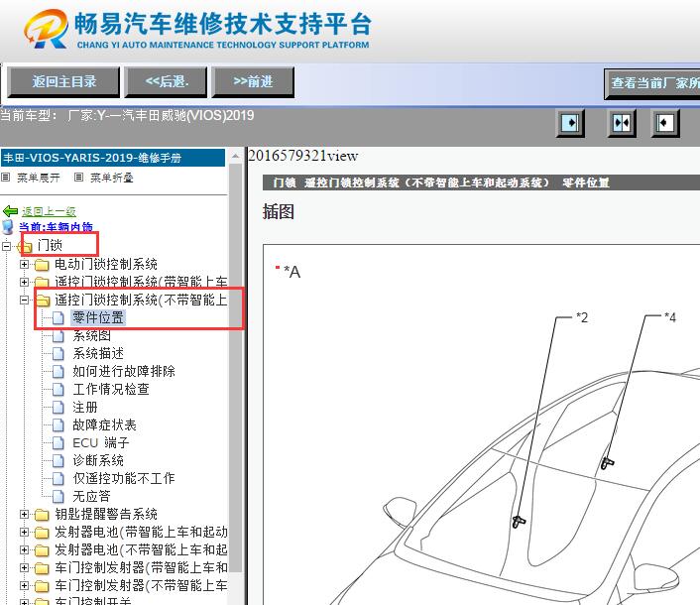Click the open folder icon of 遥控门锁控制系统(不带智能上
The image size is (700, 605).
point(42,301)
